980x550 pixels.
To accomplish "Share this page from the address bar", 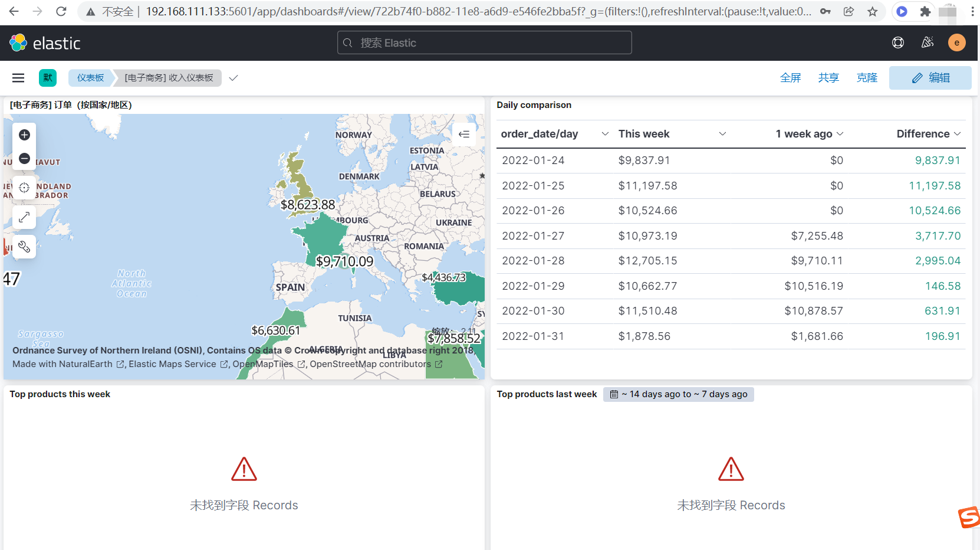I will coord(849,11).
